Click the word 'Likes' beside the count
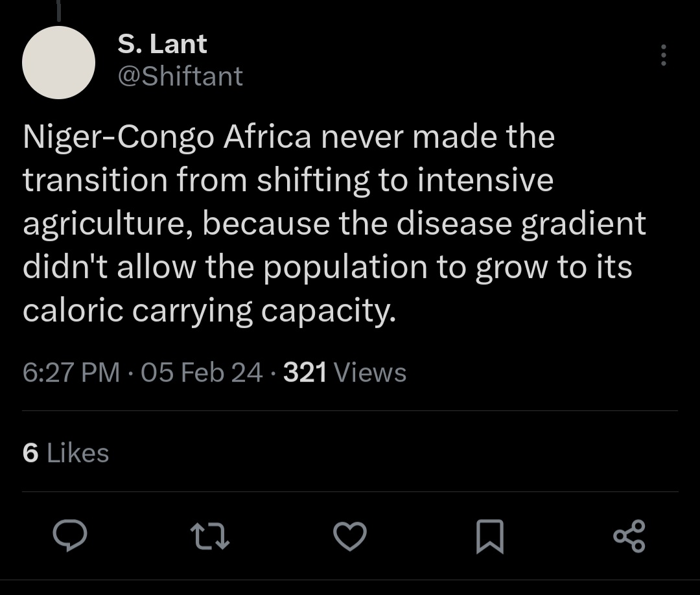Viewport: 700px width, 595px height. point(78,452)
